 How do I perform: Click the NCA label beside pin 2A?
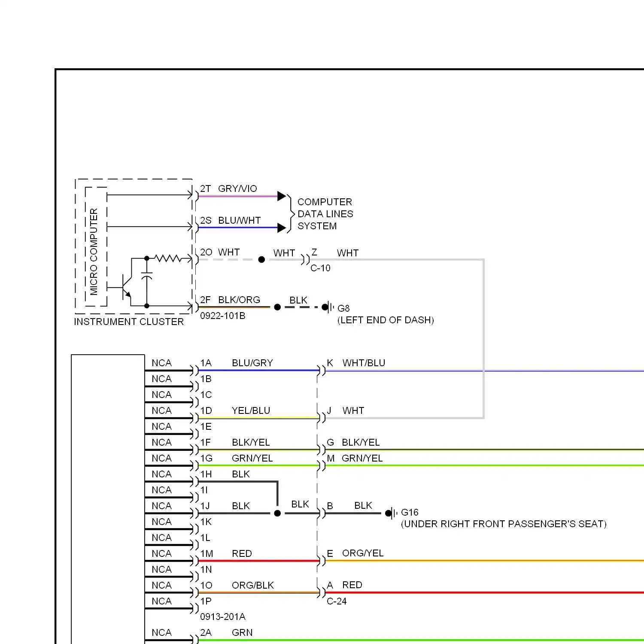point(161,632)
